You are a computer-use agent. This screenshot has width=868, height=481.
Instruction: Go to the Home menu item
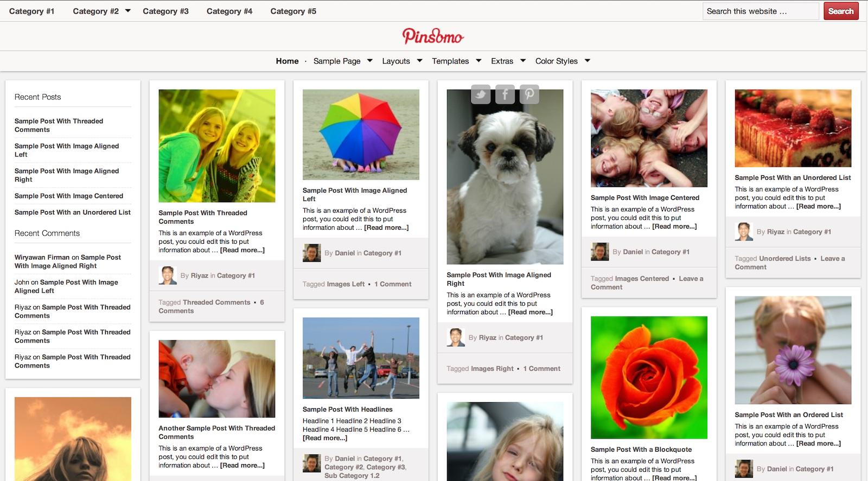[x=287, y=61]
